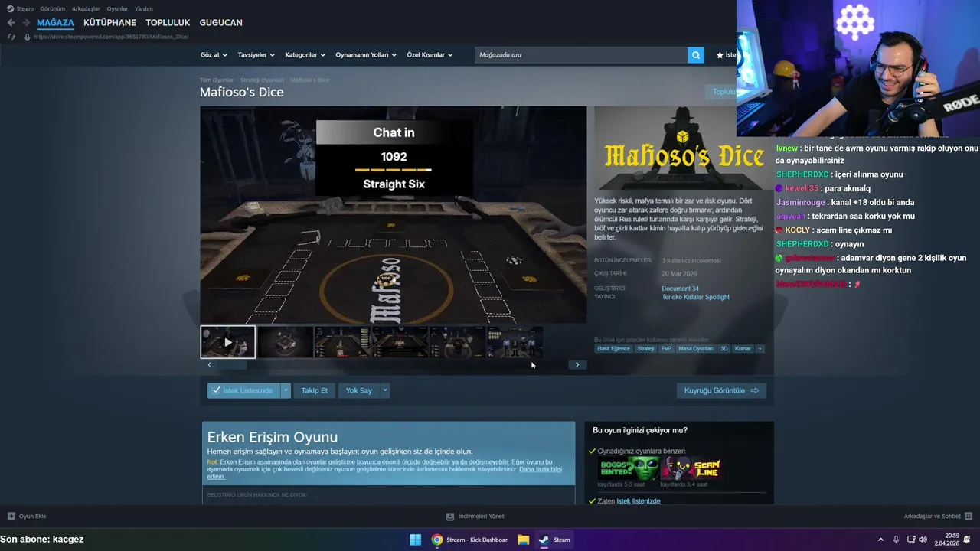This screenshot has height=551, width=980.
Task: Click the Strateji Oyunları breadcrumb
Action: point(262,80)
